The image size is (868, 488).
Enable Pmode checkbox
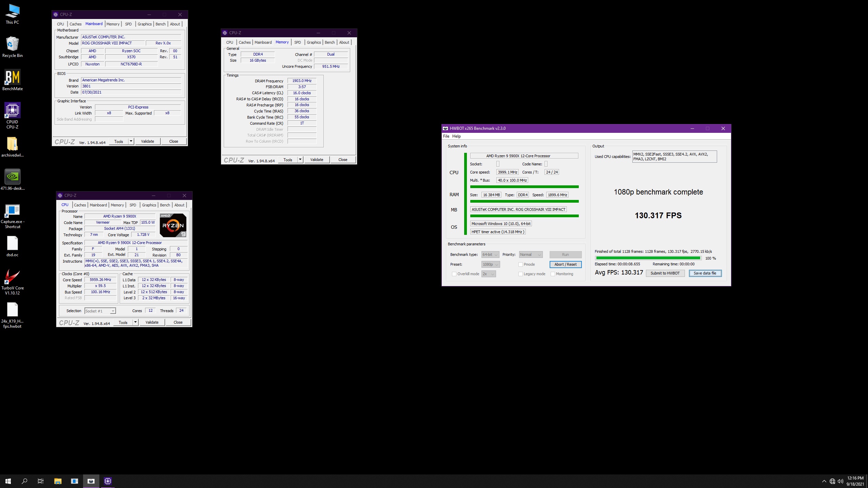pyautogui.click(x=520, y=264)
